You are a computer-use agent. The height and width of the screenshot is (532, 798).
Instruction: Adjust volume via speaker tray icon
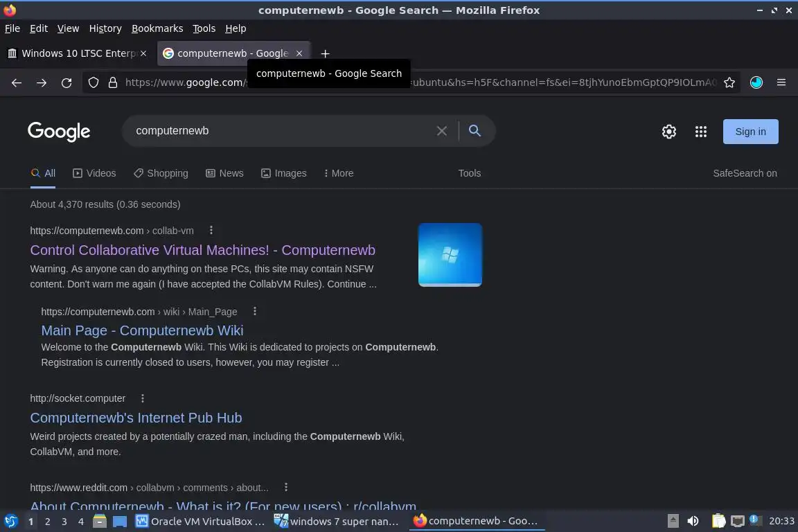click(693, 521)
